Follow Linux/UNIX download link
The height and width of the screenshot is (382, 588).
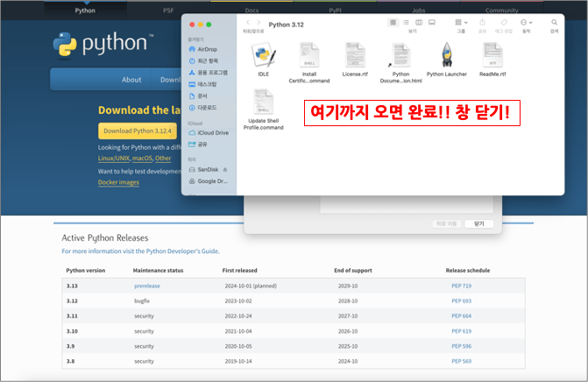tap(114, 159)
